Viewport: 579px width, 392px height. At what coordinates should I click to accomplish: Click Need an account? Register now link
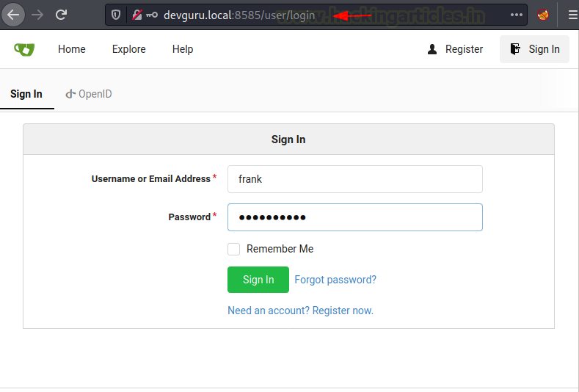pos(301,311)
